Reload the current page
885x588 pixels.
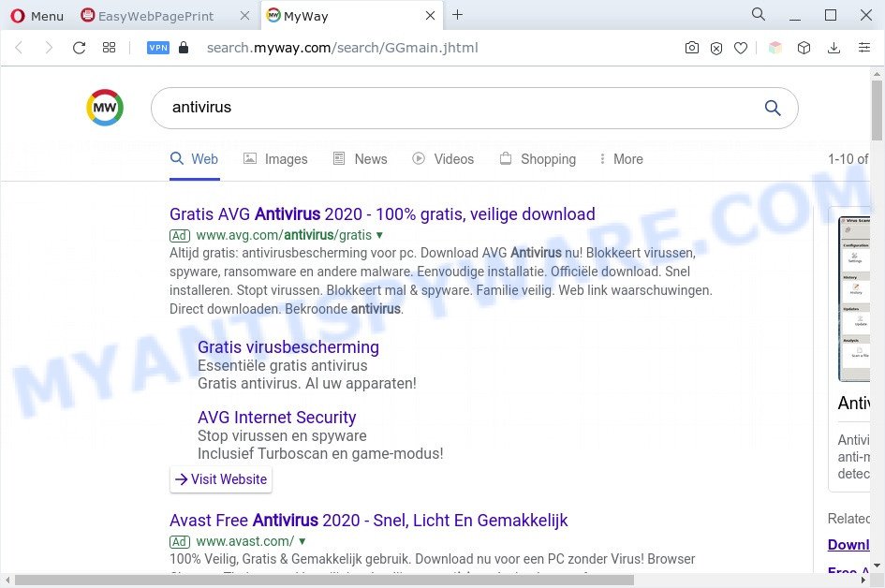(79, 48)
